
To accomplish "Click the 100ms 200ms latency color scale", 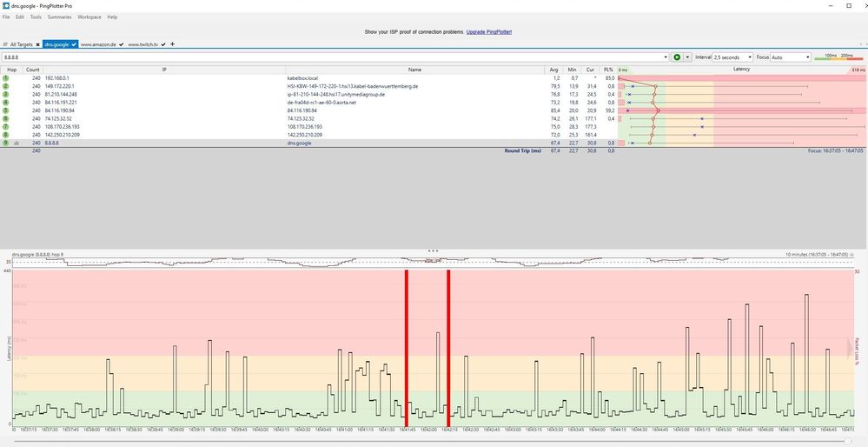I will pyautogui.click(x=838, y=57).
